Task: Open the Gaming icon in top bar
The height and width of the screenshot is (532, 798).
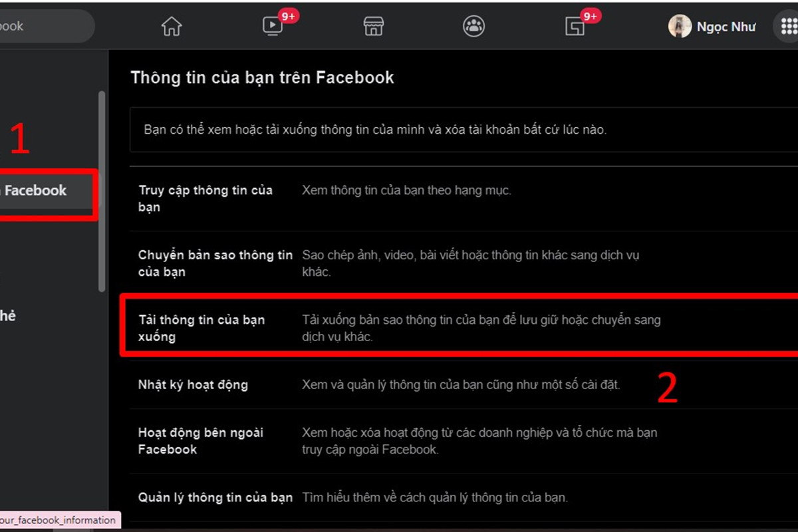Action: pyautogui.click(x=575, y=27)
